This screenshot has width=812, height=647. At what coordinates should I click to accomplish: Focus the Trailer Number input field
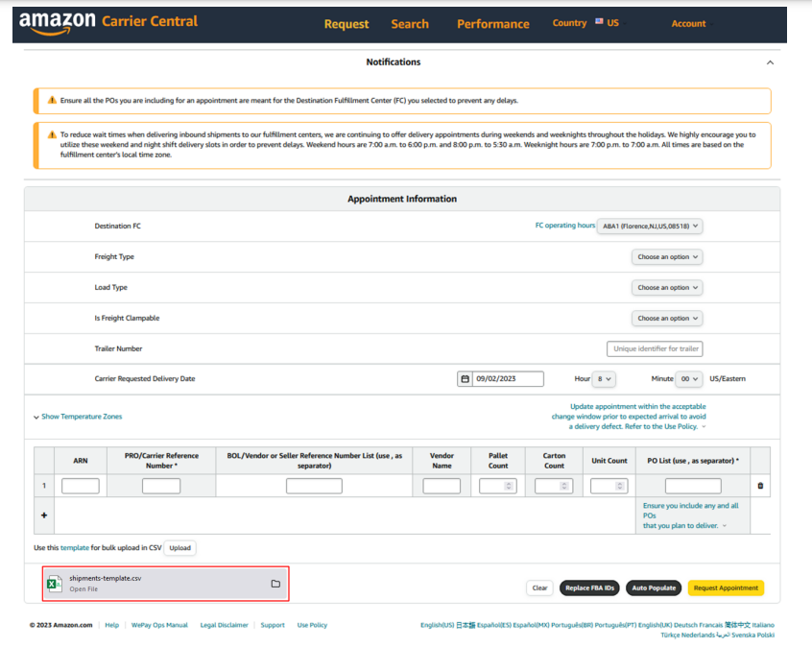pos(655,349)
